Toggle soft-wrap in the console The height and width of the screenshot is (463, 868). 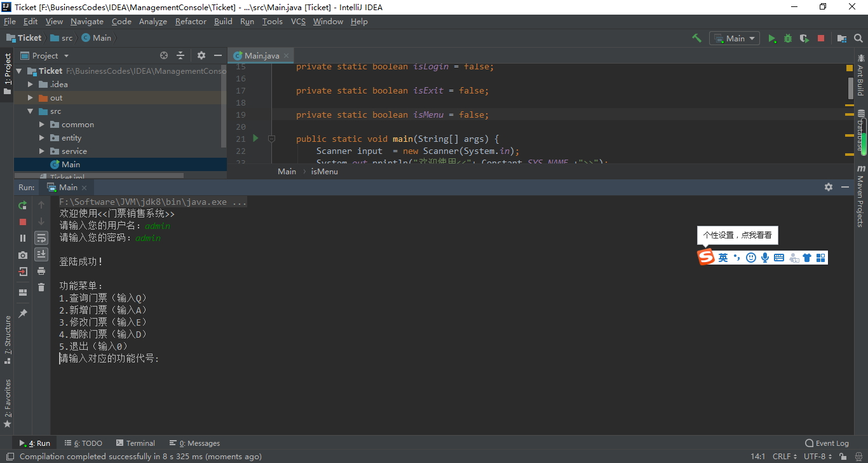pos(41,238)
